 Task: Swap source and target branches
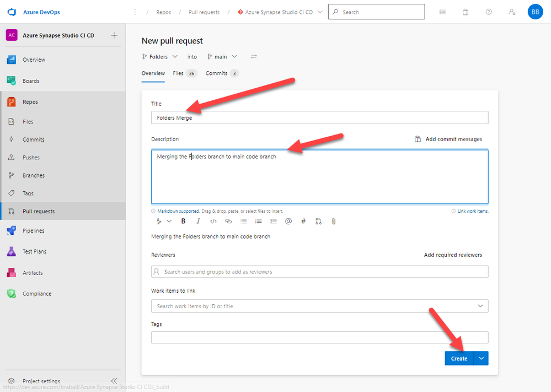click(x=254, y=57)
